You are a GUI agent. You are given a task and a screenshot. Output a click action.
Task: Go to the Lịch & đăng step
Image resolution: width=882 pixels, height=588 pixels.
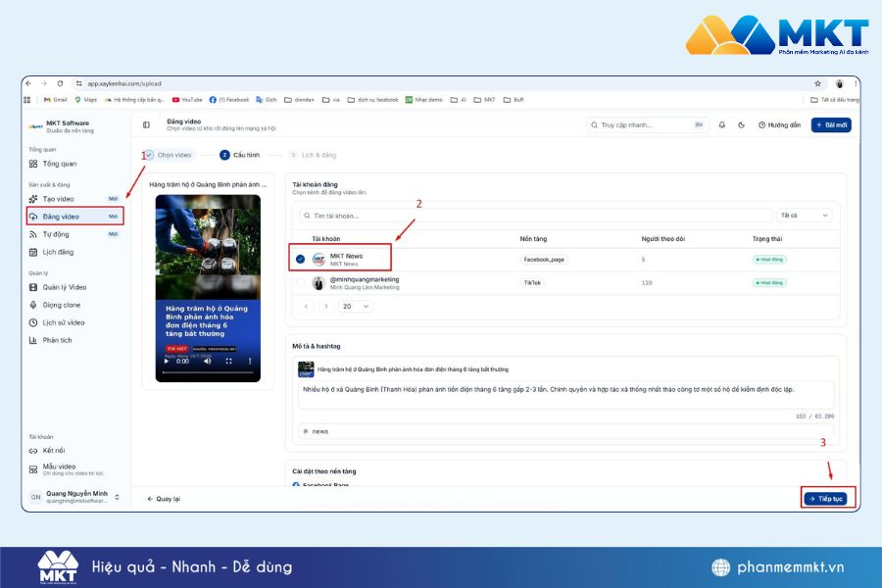pyautogui.click(x=314, y=155)
